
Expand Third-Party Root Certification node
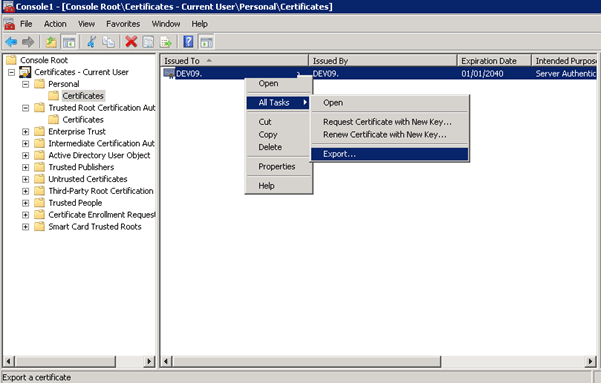[25, 191]
